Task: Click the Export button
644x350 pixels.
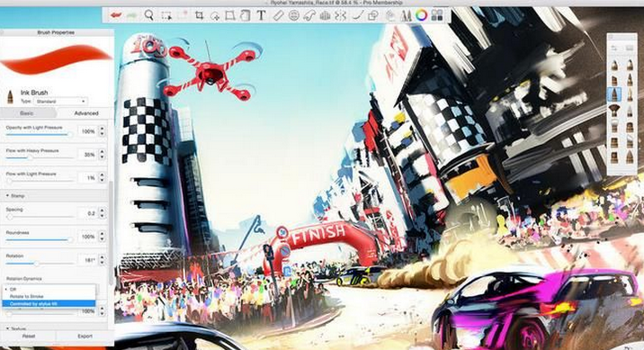Action: pyautogui.click(x=85, y=336)
